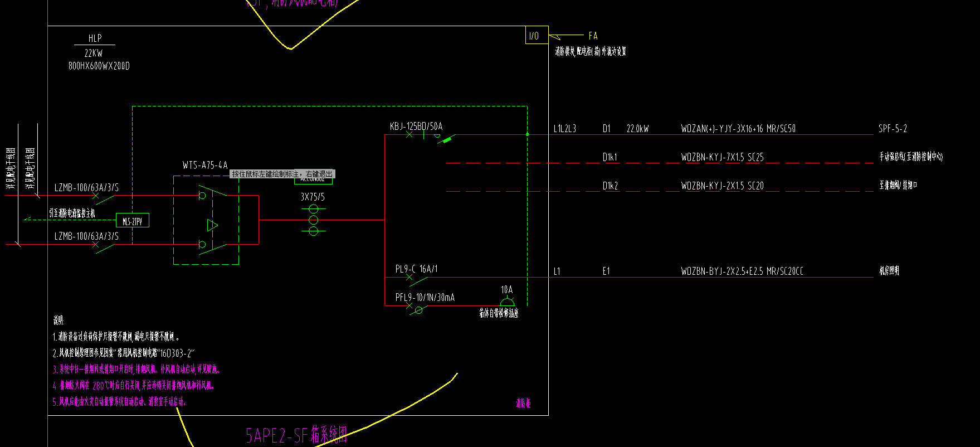980x447 pixels.
Task: Click the upper LZMB-100/63A/3/S label
Action: coord(86,188)
